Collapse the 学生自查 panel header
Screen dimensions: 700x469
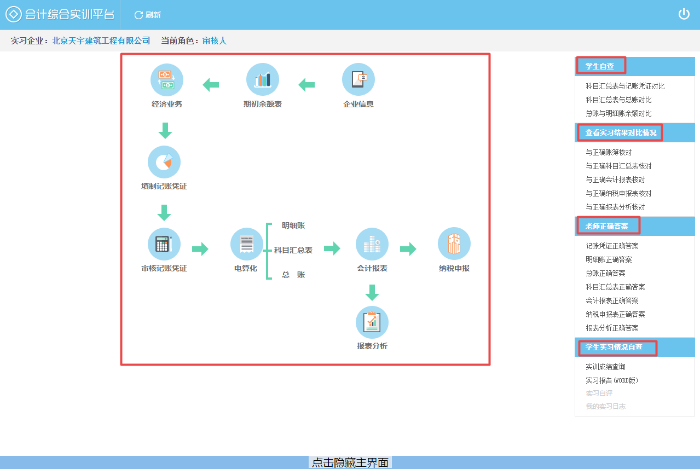(x=601, y=66)
